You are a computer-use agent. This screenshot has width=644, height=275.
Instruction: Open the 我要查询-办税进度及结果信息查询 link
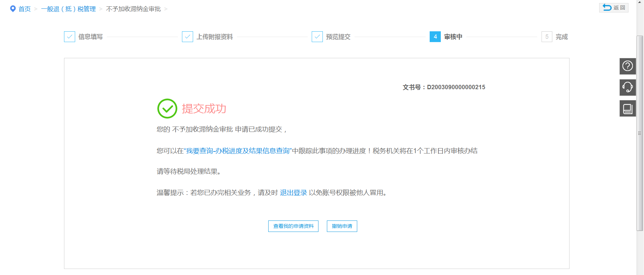[238, 151]
